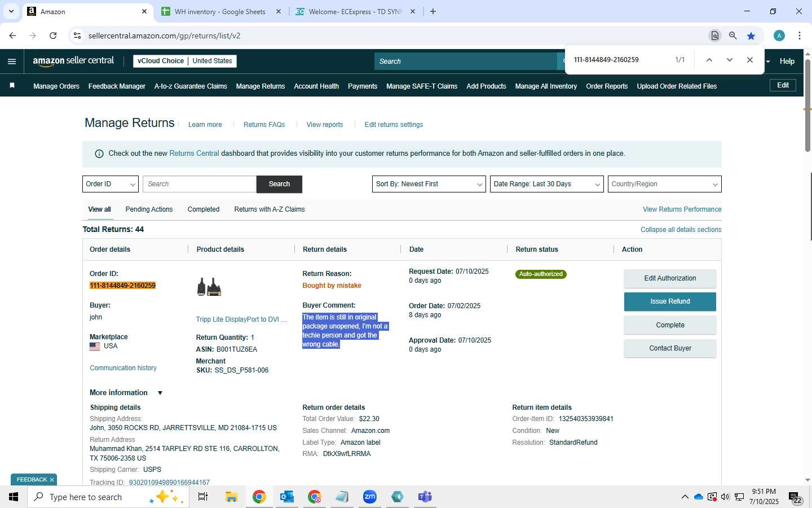812x508 pixels.
Task: Click the Seller Central top search box
Action: 466,62
